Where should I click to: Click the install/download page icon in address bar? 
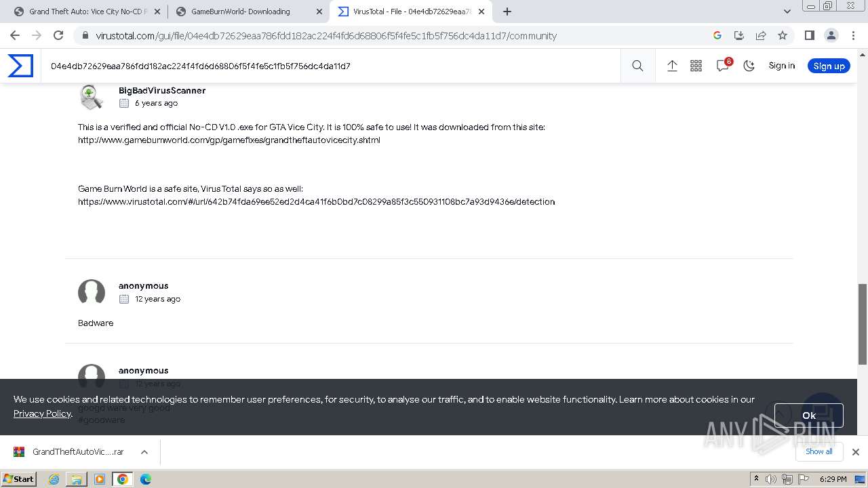tap(739, 35)
